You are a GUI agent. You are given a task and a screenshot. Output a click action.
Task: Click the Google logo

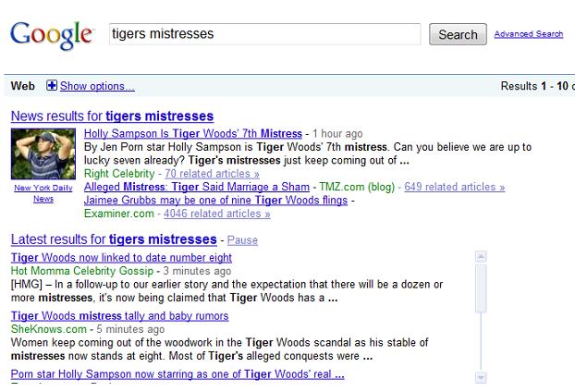point(51,34)
